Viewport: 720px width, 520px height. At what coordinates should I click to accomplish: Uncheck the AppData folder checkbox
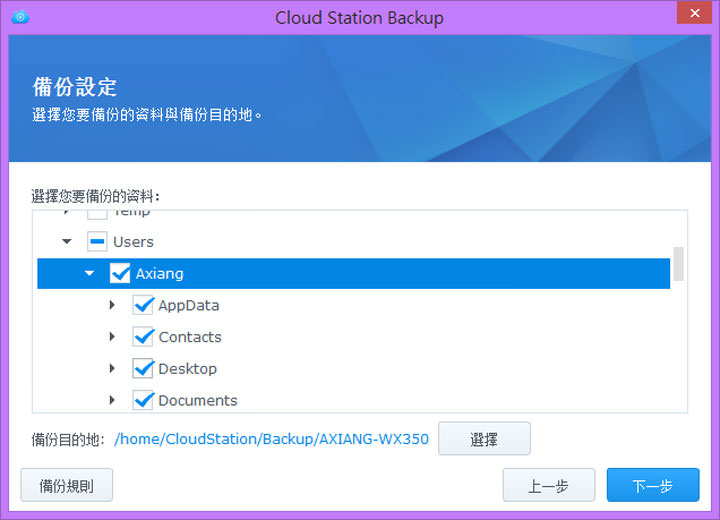pos(143,305)
